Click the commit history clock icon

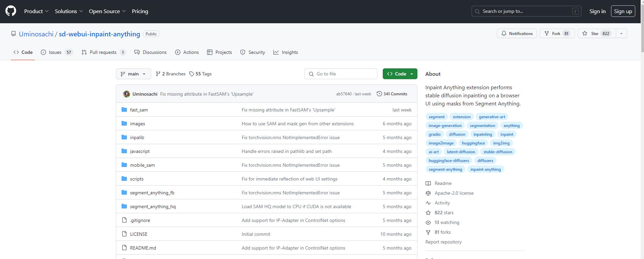(379, 94)
